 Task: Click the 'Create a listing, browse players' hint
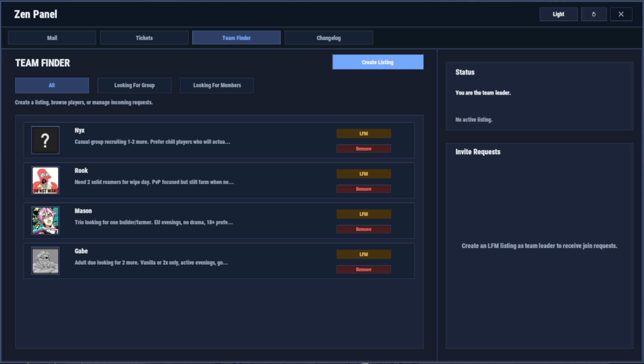coord(84,102)
